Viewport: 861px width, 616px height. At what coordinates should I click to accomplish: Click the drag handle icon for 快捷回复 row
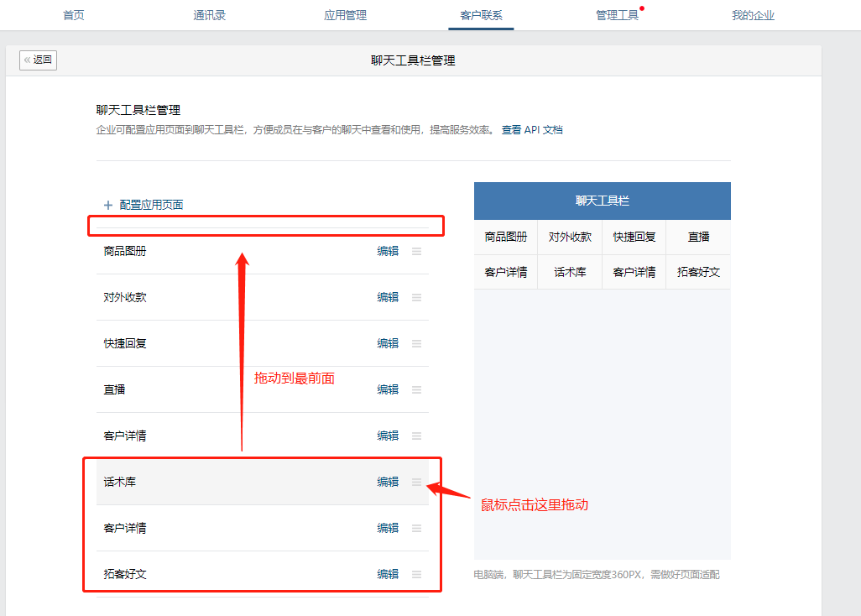click(417, 343)
